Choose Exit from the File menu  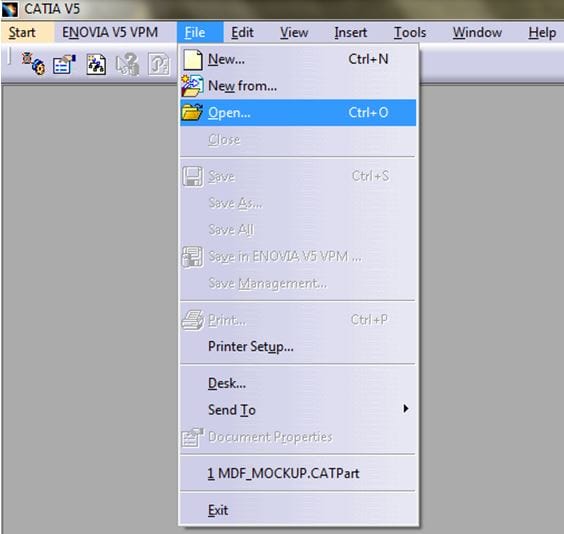[x=298, y=510]
